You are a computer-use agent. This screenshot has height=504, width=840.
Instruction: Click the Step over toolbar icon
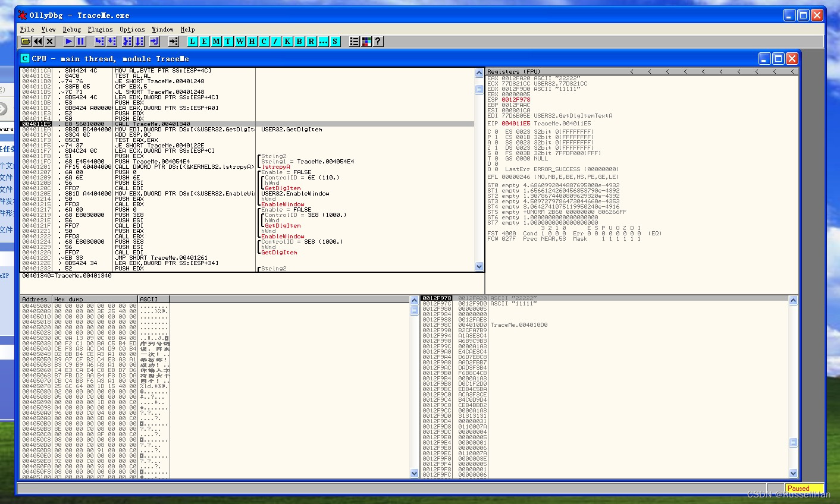(x=112, y=42)
